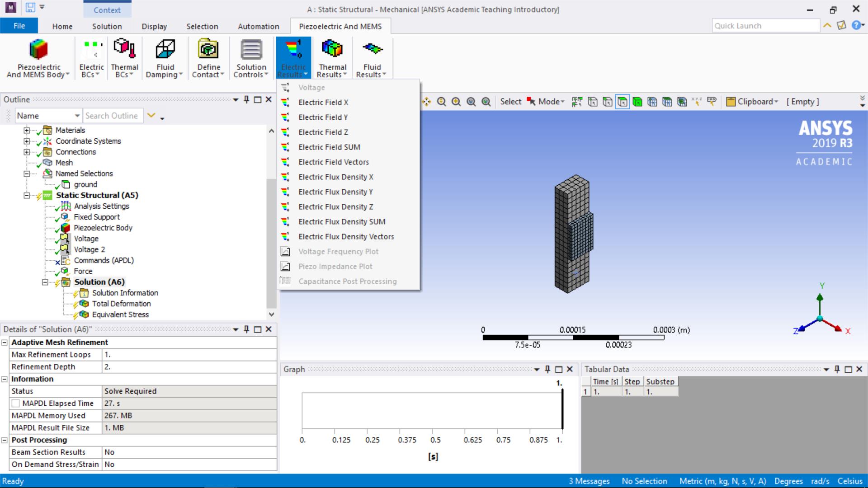The width and height of the screenshot is (868, 488).
Task: Select the edge selection filter
Action: 607,102
